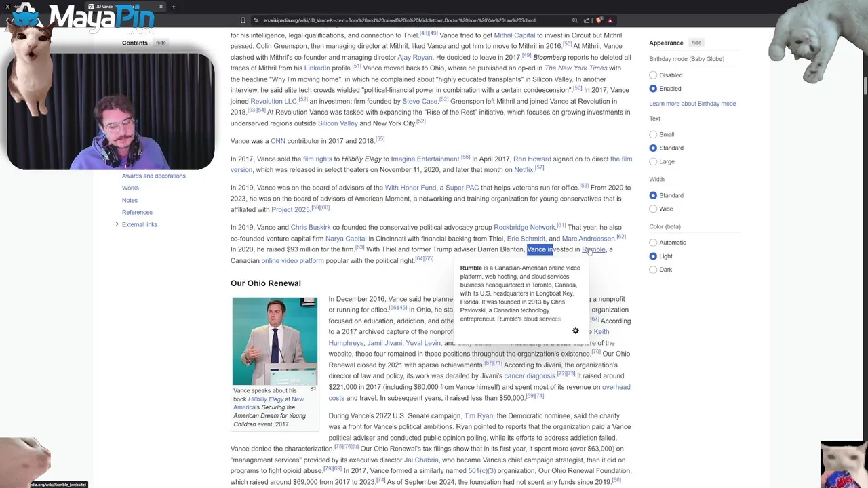The width and height of the screenshot is (868, 488).
Task: Set width to Standard
Action: 653,195
